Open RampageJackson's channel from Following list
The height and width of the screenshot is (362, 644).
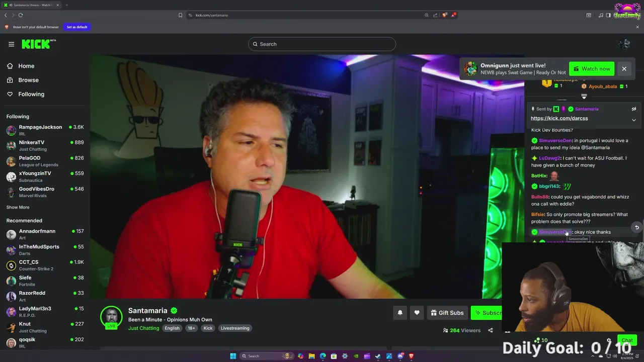(x=45, y=131)
